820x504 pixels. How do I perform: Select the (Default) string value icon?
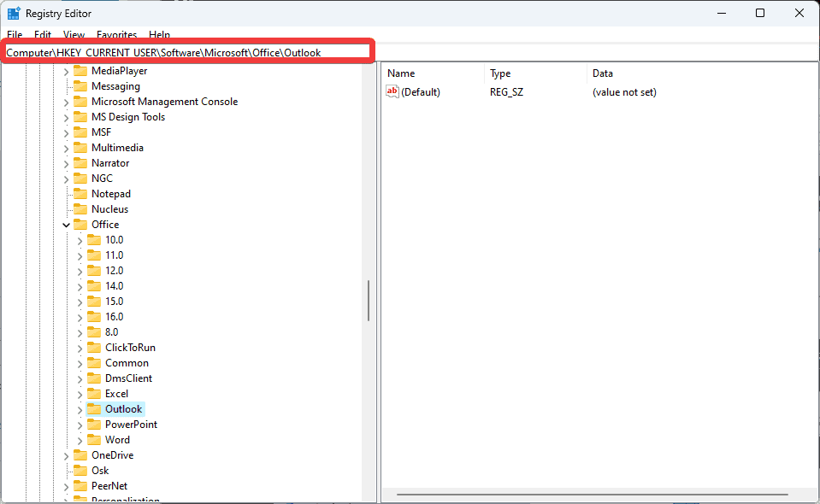pyautogui.click(x=392, y=92)
